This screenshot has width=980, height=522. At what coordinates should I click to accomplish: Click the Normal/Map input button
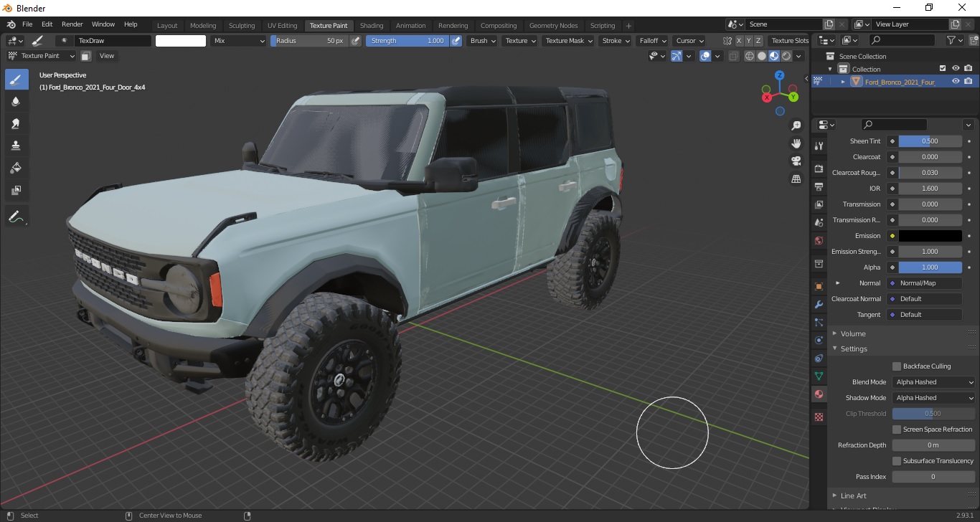click(x=924, y=283)
